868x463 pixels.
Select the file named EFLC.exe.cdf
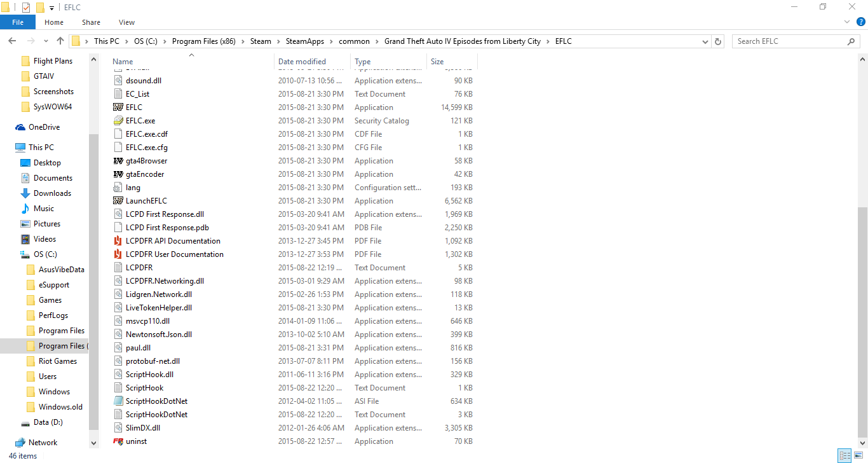147,134
